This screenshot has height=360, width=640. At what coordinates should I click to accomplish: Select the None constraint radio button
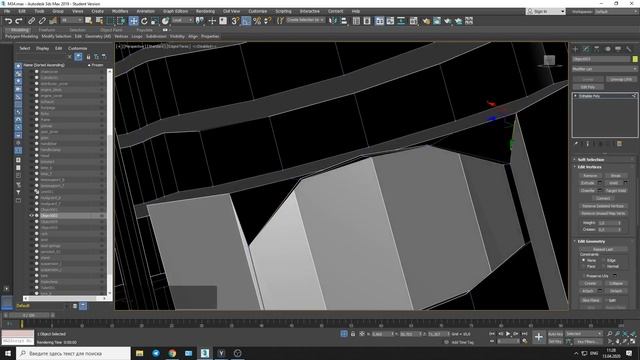point(584,260)
